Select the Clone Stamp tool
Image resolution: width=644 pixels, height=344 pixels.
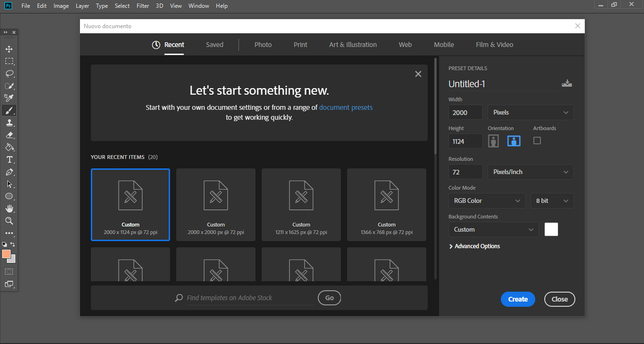pyautogui.click(x=9, y=122)
